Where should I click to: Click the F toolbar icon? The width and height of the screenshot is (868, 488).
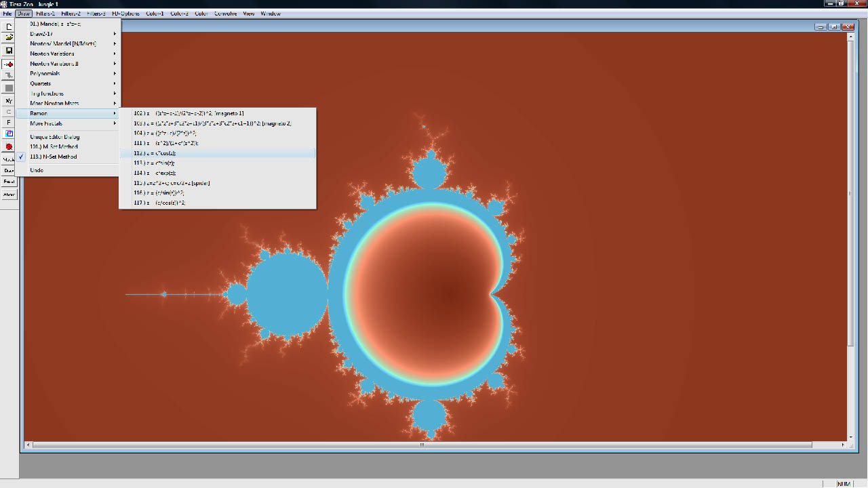click(x=9, y=123)
